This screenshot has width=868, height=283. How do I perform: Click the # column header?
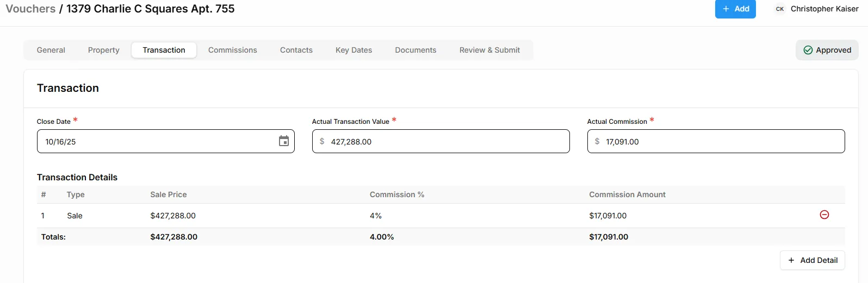(x=44, y=194)
